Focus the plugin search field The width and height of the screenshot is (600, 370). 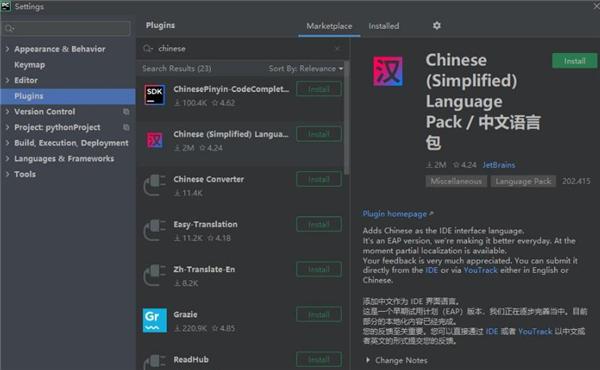click(242, 49)
